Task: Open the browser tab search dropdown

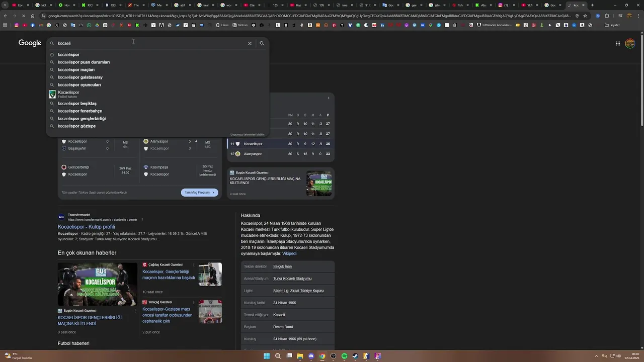Action: point(4,5)
